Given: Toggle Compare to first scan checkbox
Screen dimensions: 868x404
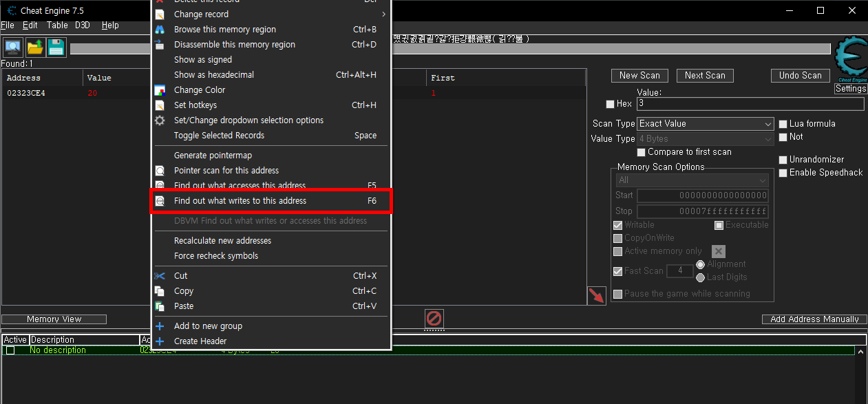Looking at the screenshot, I should [x=642, y=152].
